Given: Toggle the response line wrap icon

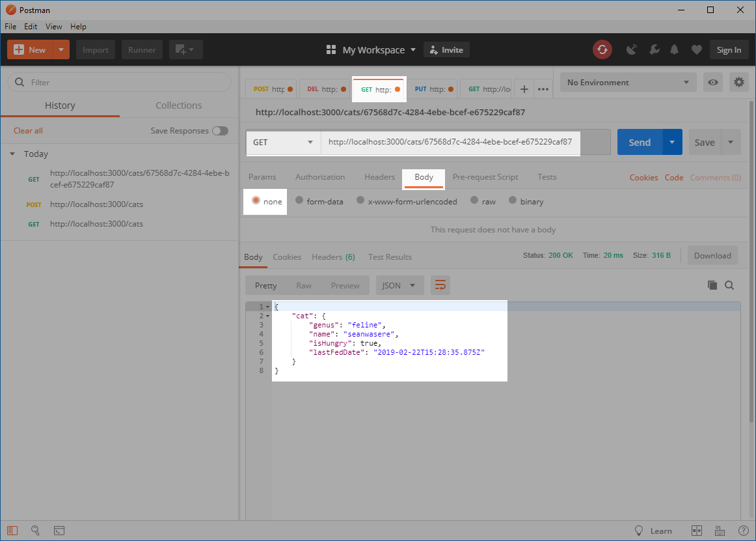Looking at the screenshot, I should (x=440, y=285).
